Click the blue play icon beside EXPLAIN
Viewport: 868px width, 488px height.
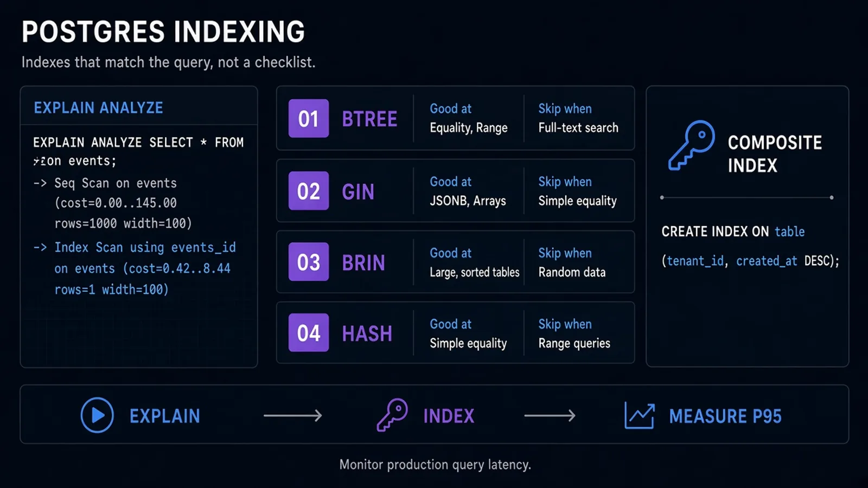97,415
